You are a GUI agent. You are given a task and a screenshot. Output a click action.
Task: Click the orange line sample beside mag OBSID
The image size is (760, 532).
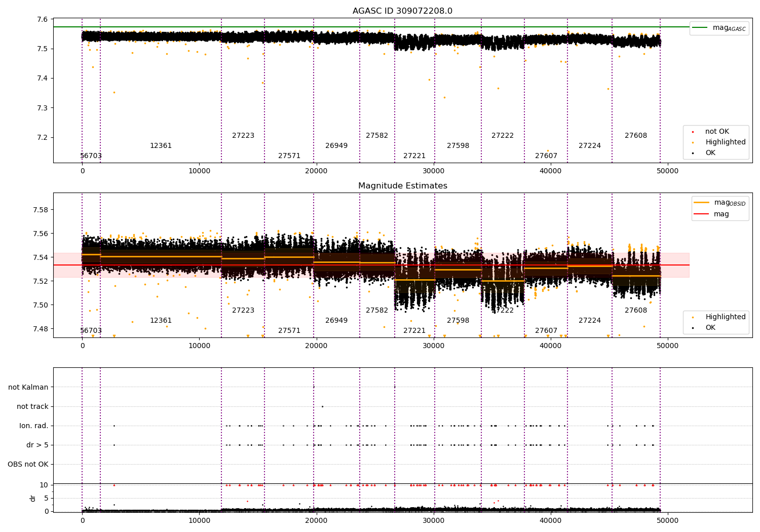coord(701,203)
